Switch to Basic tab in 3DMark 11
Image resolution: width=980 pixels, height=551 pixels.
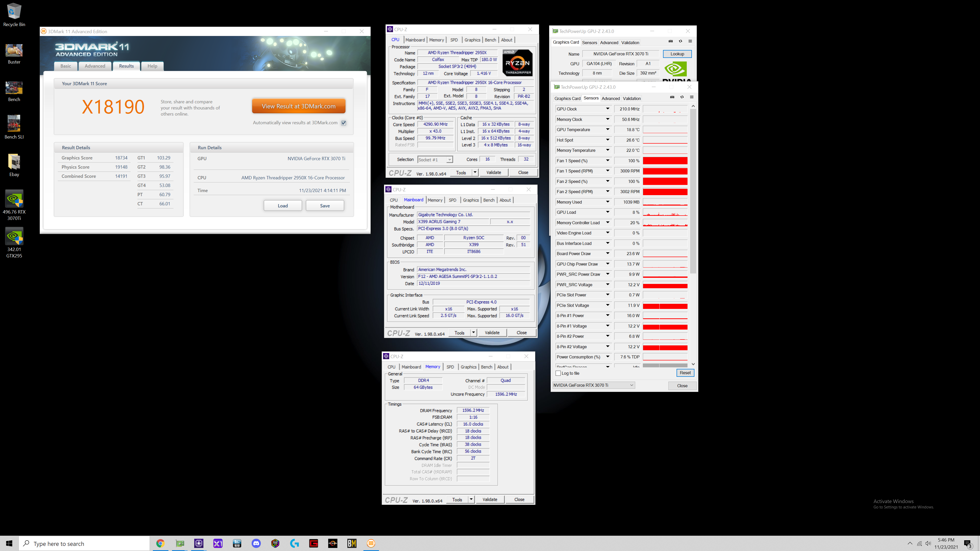pyautogui.click(x=65, y=66)
